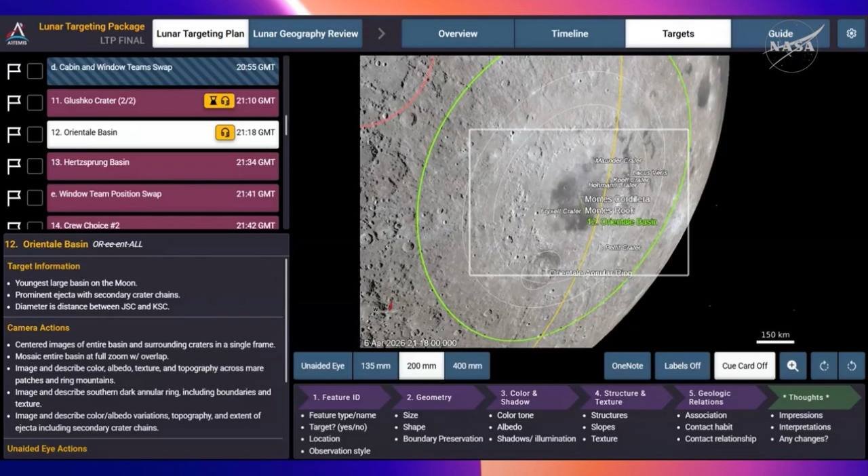The height and width of the screenshot is (476, 868).
Task: Toggle the Cue Card Off button
Action: pos(745,365)
